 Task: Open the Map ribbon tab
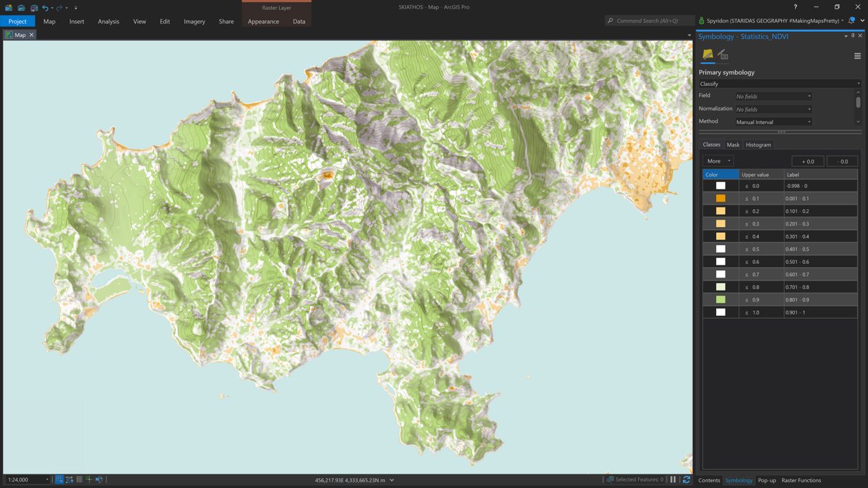click(x=49, y=21)
